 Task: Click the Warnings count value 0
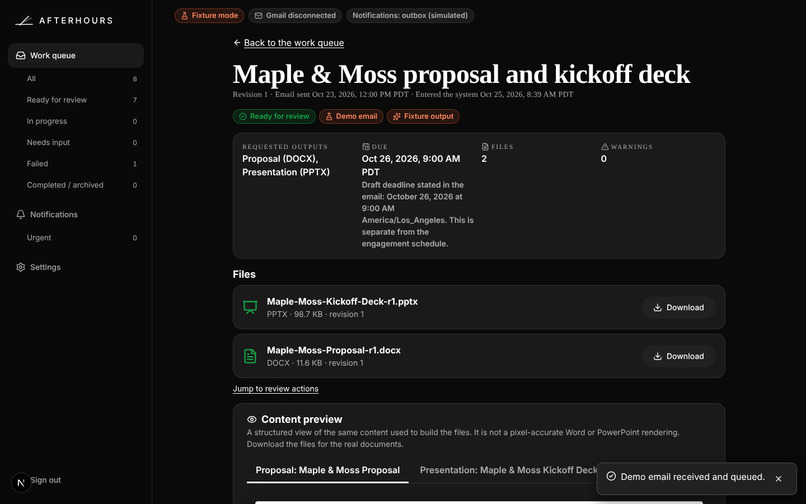[603, 159]
